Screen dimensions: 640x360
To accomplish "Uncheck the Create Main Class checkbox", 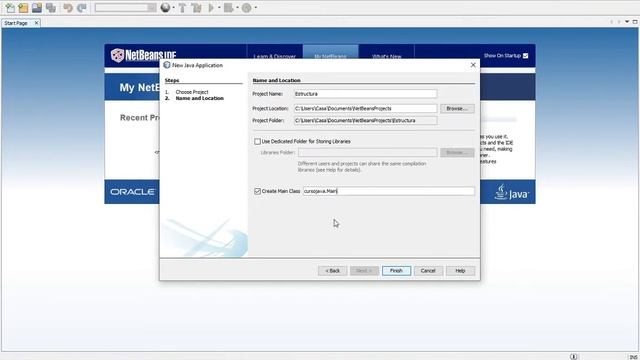I will tap(257, 191).
